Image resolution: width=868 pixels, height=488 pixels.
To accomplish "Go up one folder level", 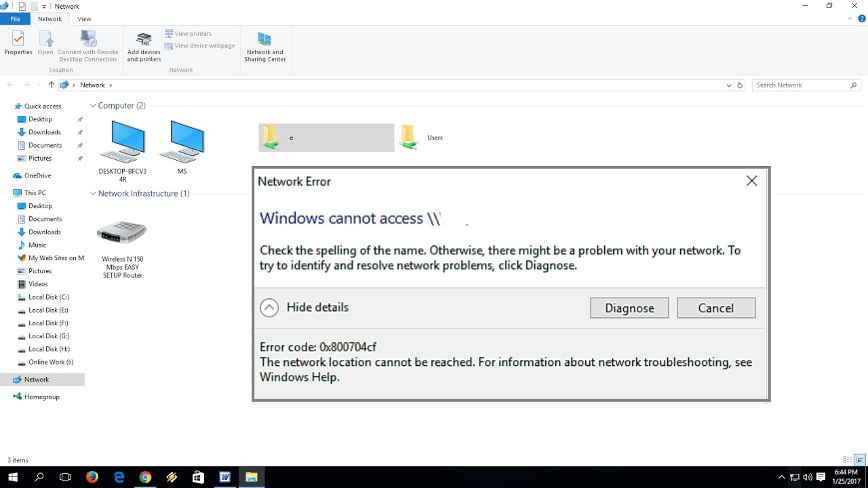I will point(51,85).
